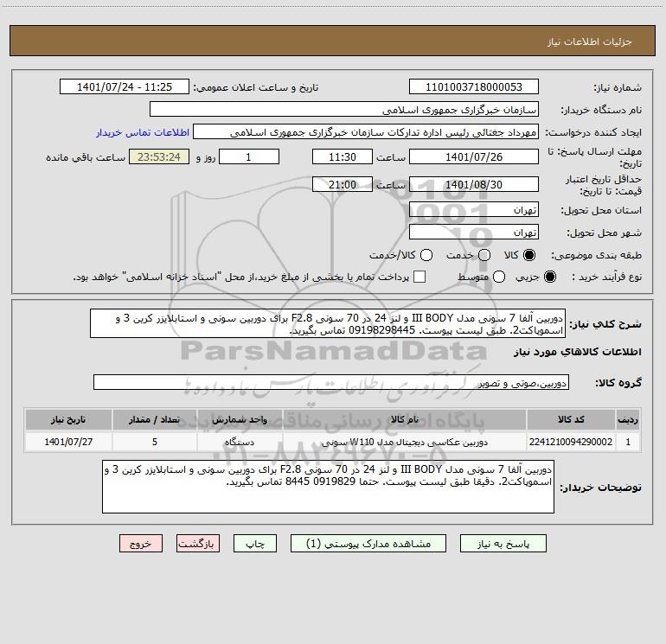Click the announcement date field 1401/07/24 - 11:25
Viewport: 666px width, 644px height.
125,86
